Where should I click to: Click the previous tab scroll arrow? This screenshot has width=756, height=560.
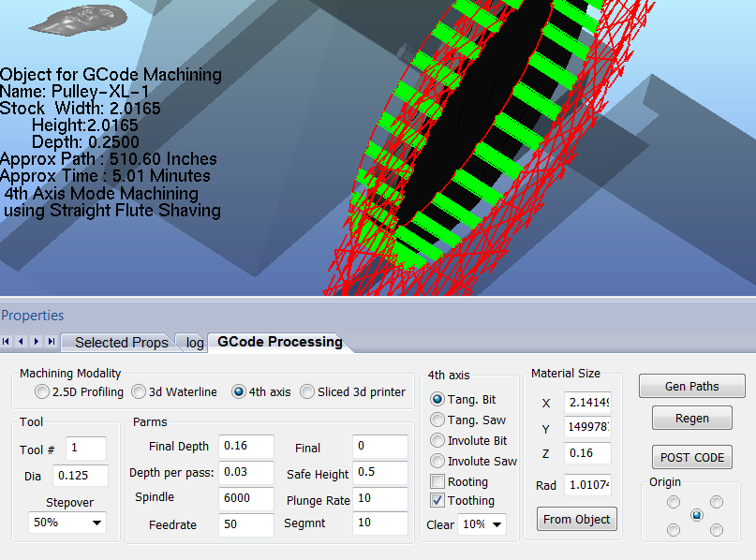pyautogui.click(x=22, y=342)
